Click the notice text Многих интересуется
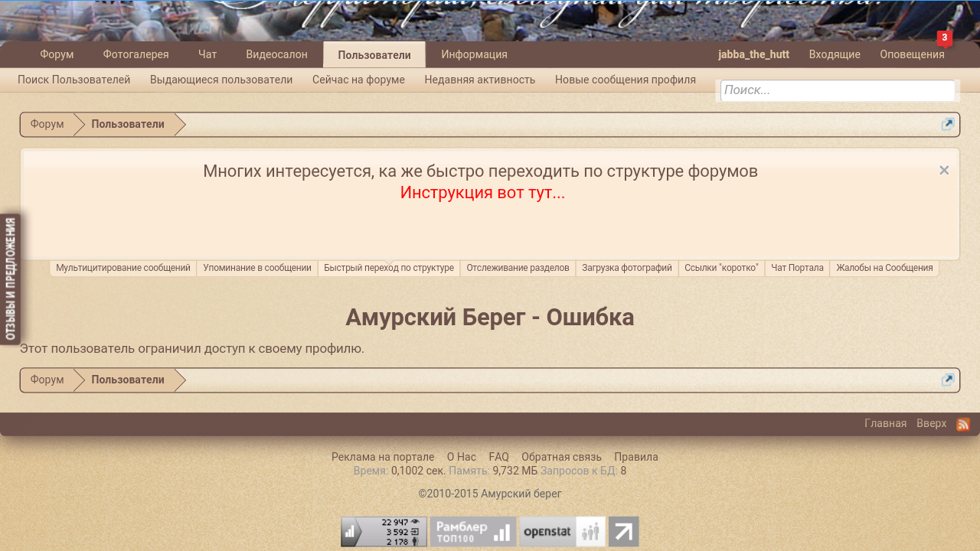 (x=481, y=171)
